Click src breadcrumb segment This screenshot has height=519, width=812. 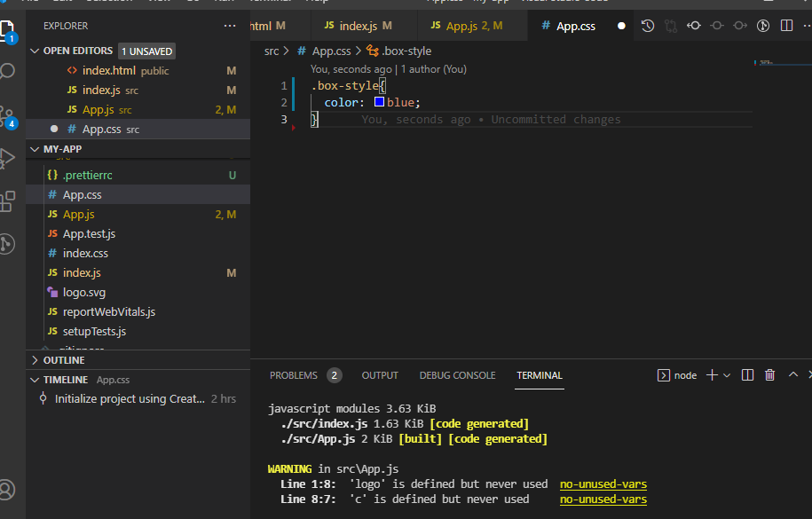point(272,51)
